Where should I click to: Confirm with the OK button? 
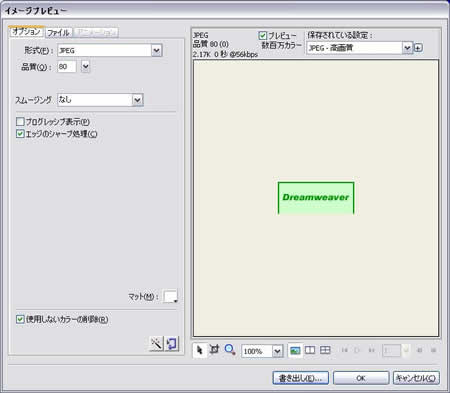[361, 378]
